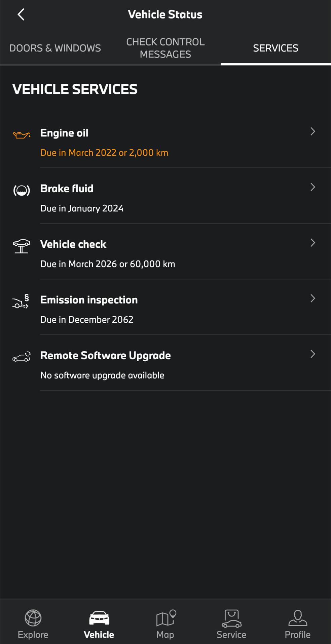Open the Explore globe icon
331x644 pixels.
coord(33,618)
